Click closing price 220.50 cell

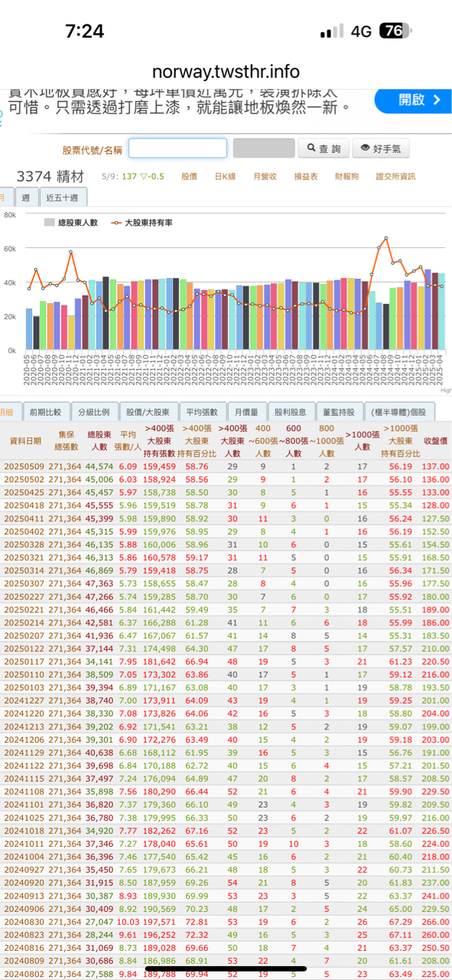click(435, 661)
